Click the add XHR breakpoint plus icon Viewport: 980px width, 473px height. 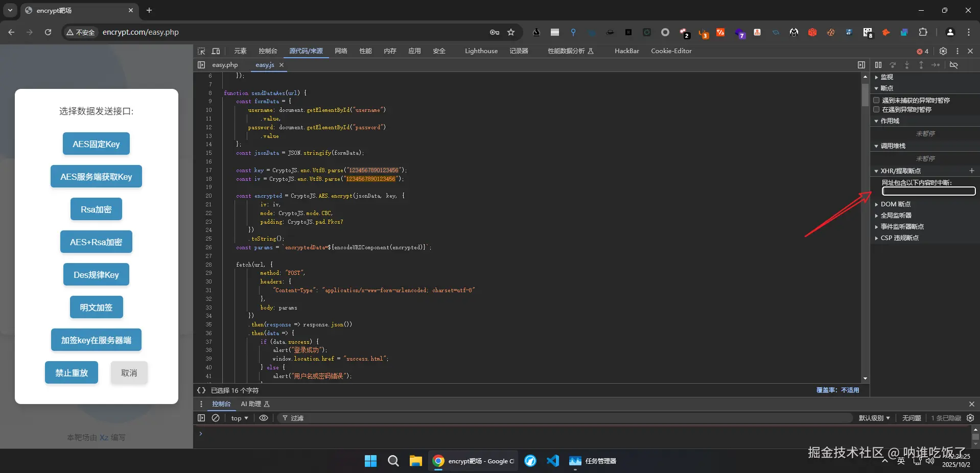pyautogui.click(x=971, y=171)
